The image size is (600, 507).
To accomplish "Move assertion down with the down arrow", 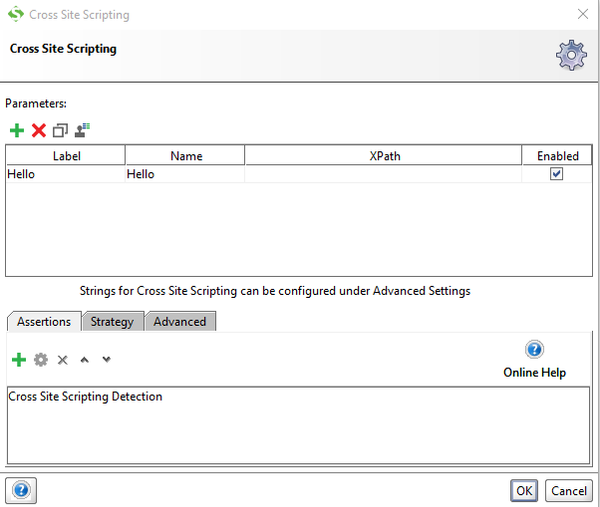I will 106,359.
